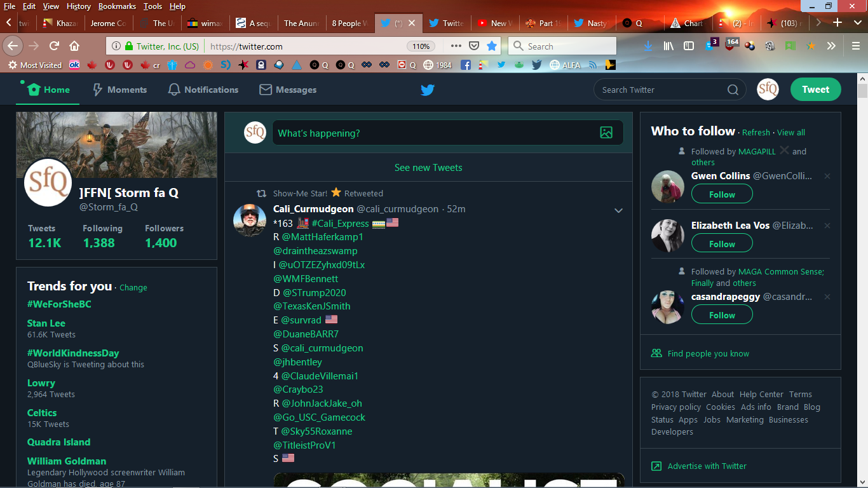
Task: Bookmark this page with star icon
Action: click(x=492, y=46)
